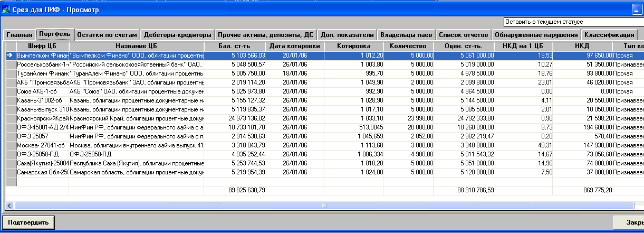Select the Саха(Якутия) row
Screen dimensions: 644x233
(x=325, y=163)
